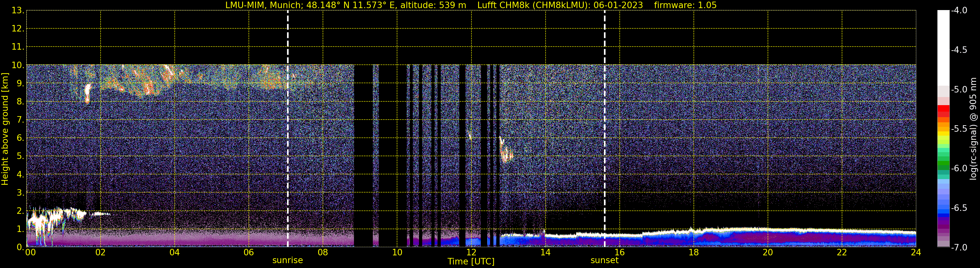Click the 'firmware: 1.05' text in title
Image resolution: width=980 pixels, height=268 pixels.
click(685, 5)
